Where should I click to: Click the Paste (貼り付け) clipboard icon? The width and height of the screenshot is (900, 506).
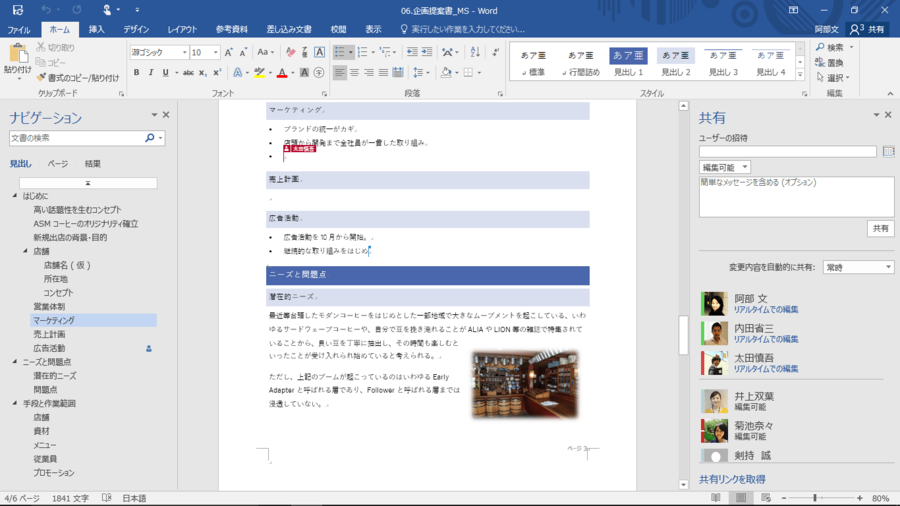(17, 53)
